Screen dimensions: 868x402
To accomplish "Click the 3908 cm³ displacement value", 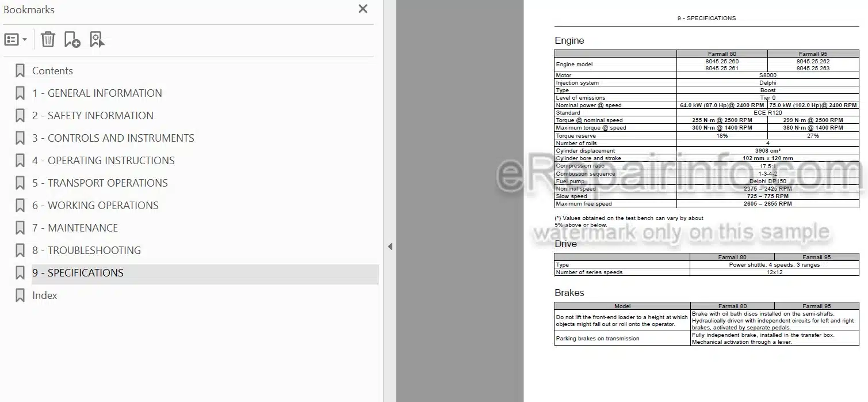I will (x=767, y=151).
